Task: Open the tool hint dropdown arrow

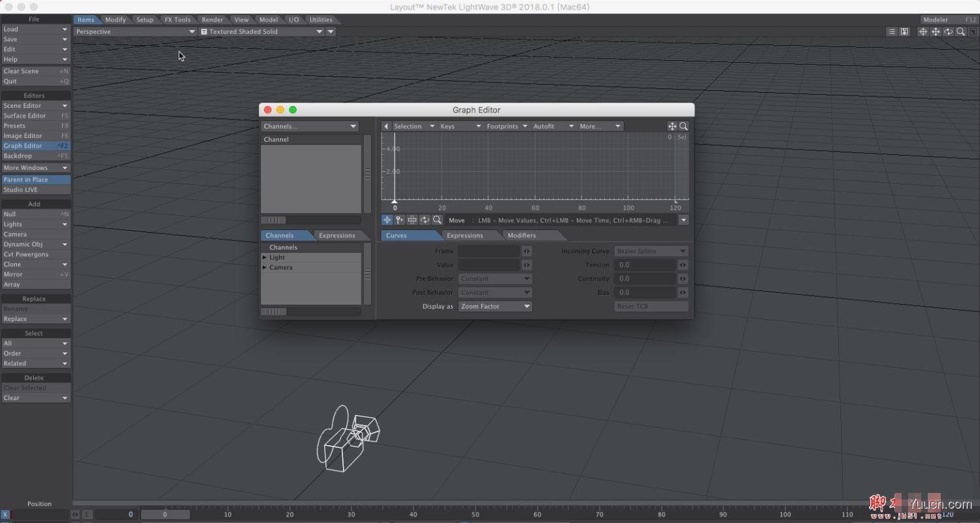Action: 683,220
